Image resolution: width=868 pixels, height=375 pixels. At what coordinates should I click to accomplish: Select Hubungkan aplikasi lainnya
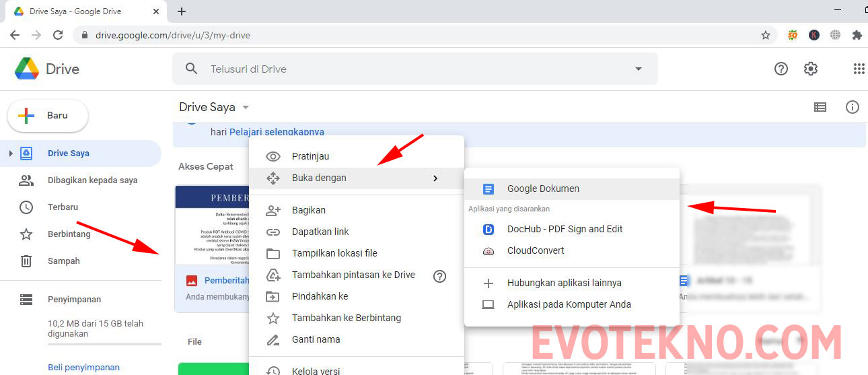tap(572, 283)
